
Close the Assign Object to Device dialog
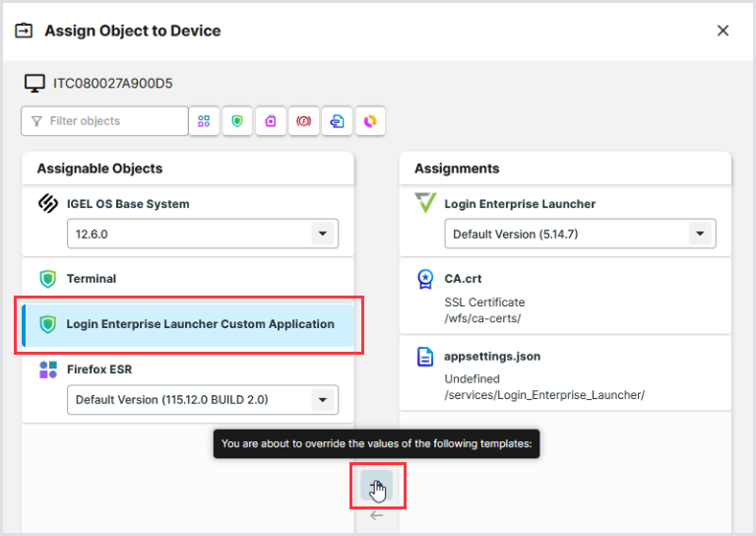tap(723, 31)
